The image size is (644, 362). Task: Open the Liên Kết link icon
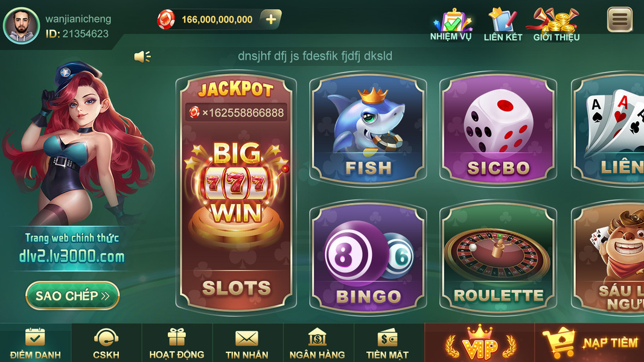[x=503, y=25]
